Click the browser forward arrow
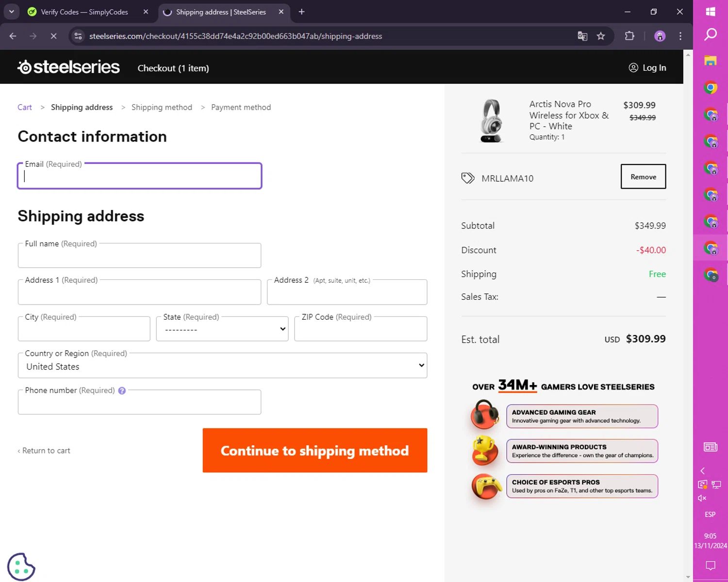 pos(33,36)
